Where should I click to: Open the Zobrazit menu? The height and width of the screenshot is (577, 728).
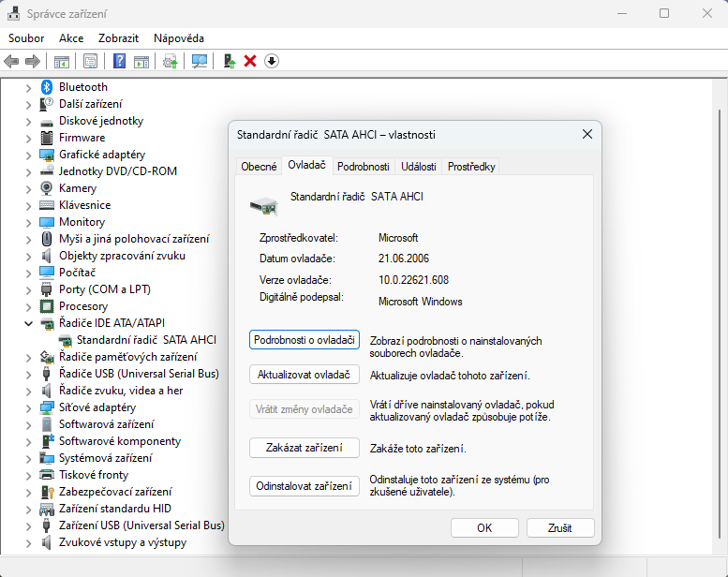point(118,38)
